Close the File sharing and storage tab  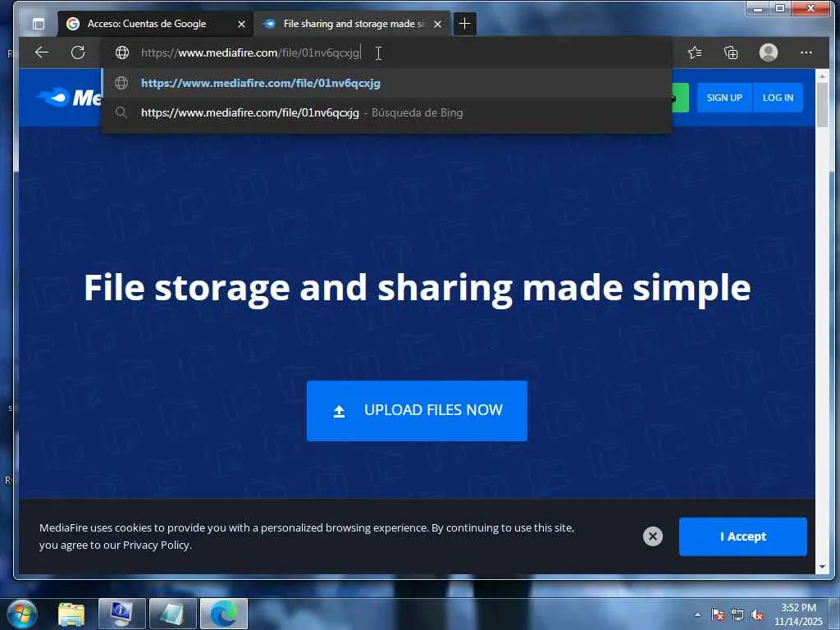click(438, 24)
